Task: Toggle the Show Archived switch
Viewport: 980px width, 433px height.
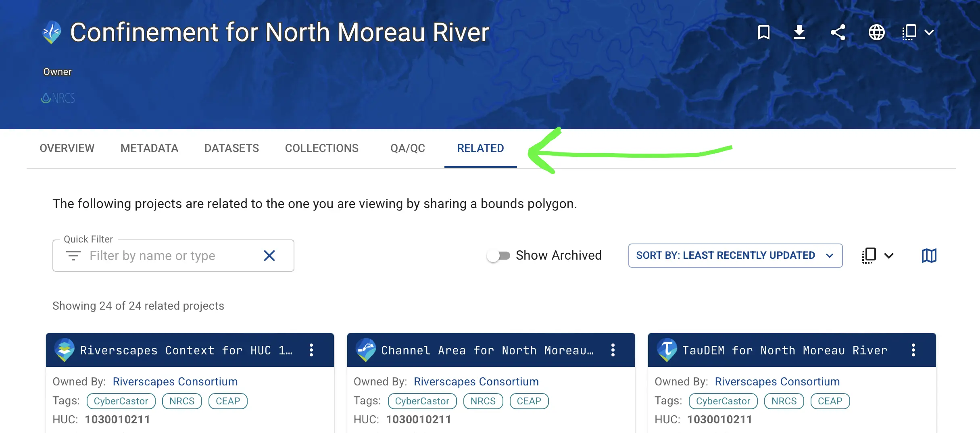Action: (x=498, y=256)
